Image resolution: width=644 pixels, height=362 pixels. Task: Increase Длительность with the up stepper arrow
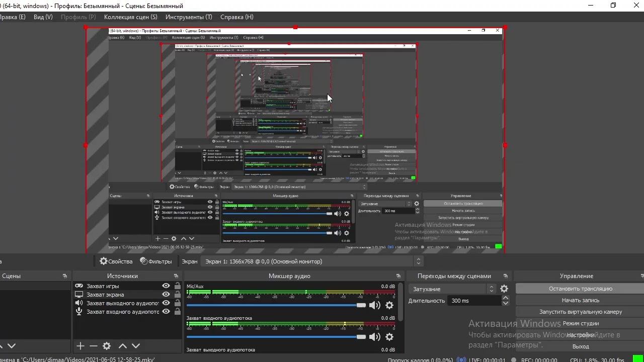click(506, 298)
